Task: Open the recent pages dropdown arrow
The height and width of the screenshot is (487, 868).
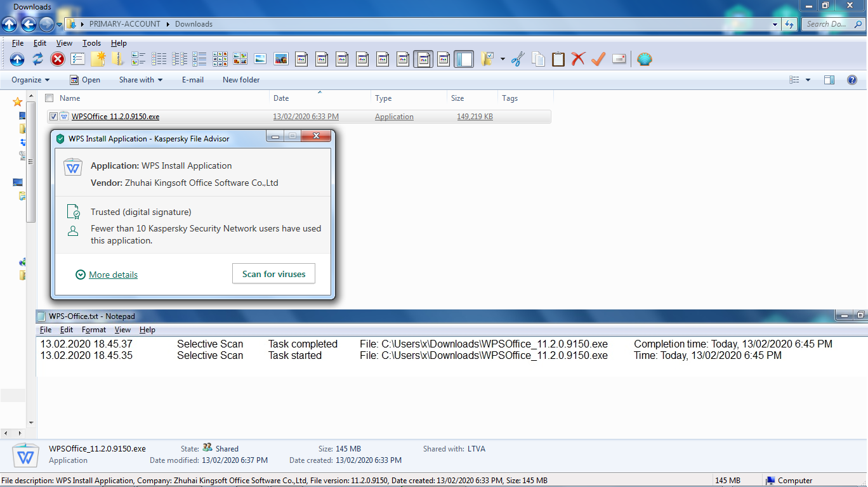Action: pyautogui.click(x=59, y=25)
